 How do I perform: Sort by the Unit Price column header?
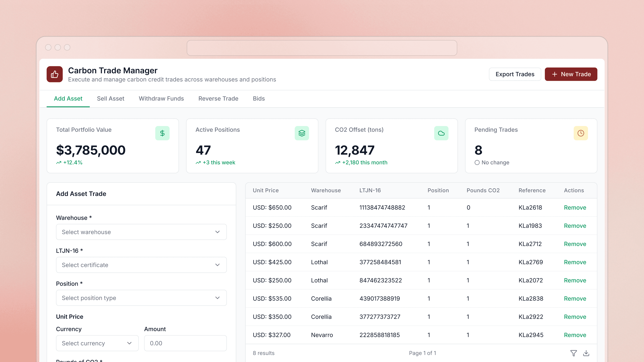click(265, 191)
